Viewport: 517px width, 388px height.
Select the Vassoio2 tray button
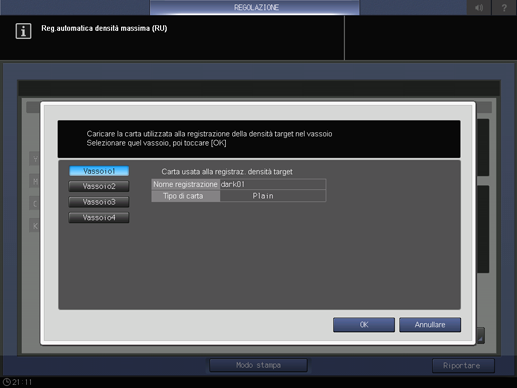tap(99, 186)
